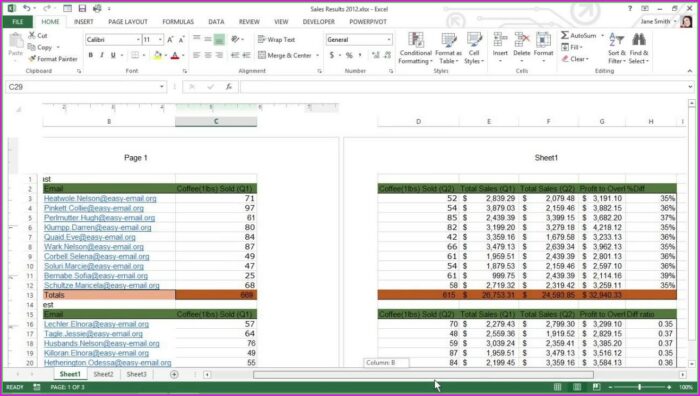Open the font size 11 dropdown
The width and height of the screenshot is (700, 396).
click(x=160, y=40)
